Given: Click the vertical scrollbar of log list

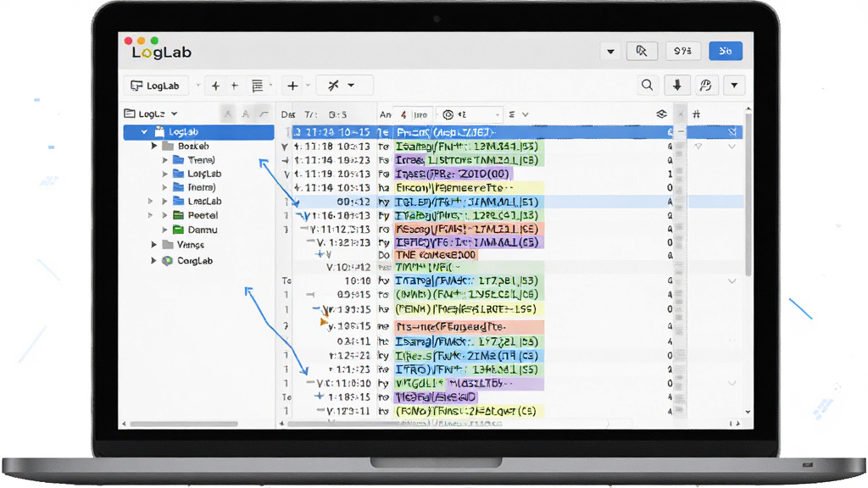Looking at the screenshot, I should pyautogui.click(x=748, y=194).
